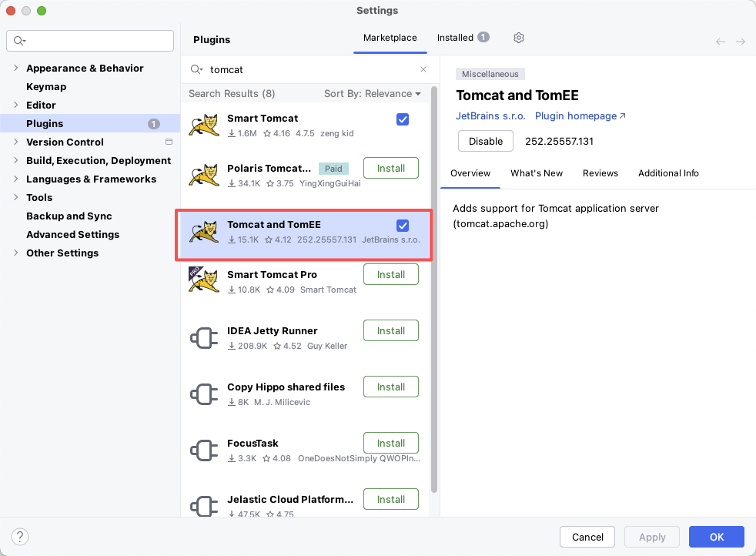Click the Polaris Tomcat plugin icon

click(204, 176)
